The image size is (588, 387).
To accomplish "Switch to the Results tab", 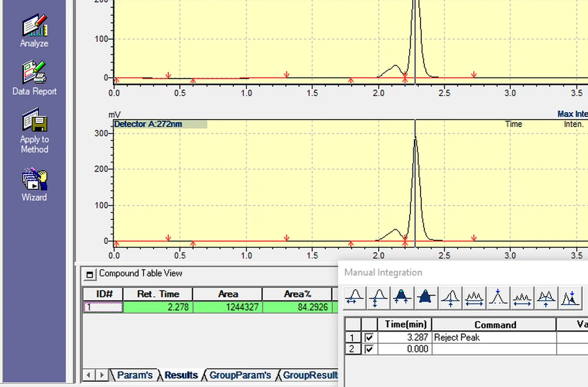I will point(181,375).
